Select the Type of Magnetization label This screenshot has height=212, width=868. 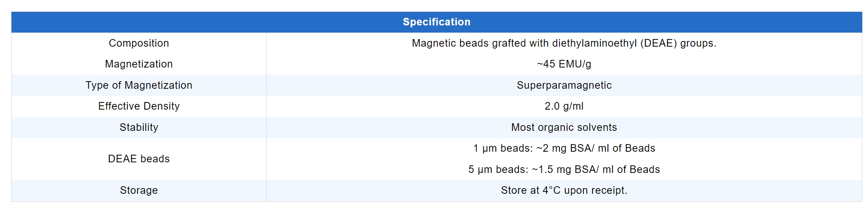pyautogui.click(x=139, y=85)
